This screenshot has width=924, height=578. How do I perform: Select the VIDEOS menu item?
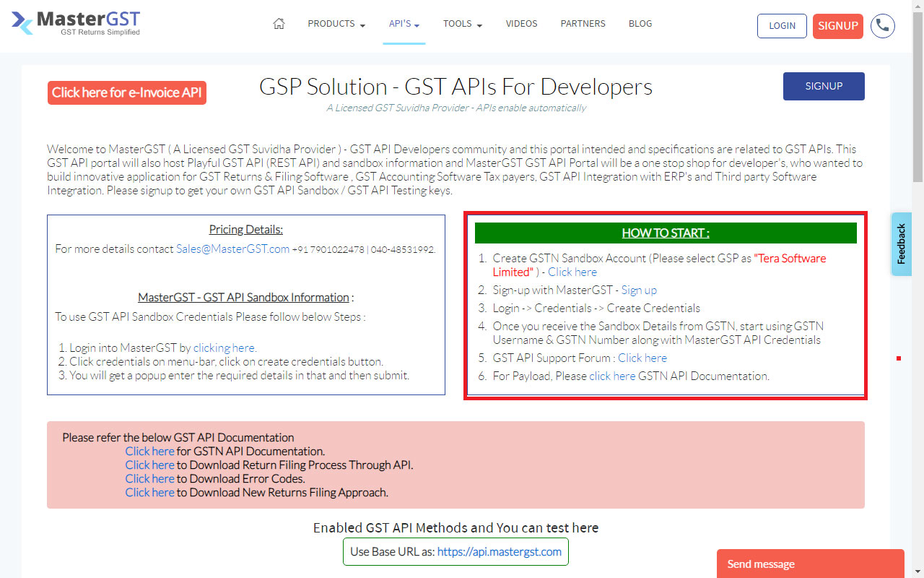click(x=521, y=23)
